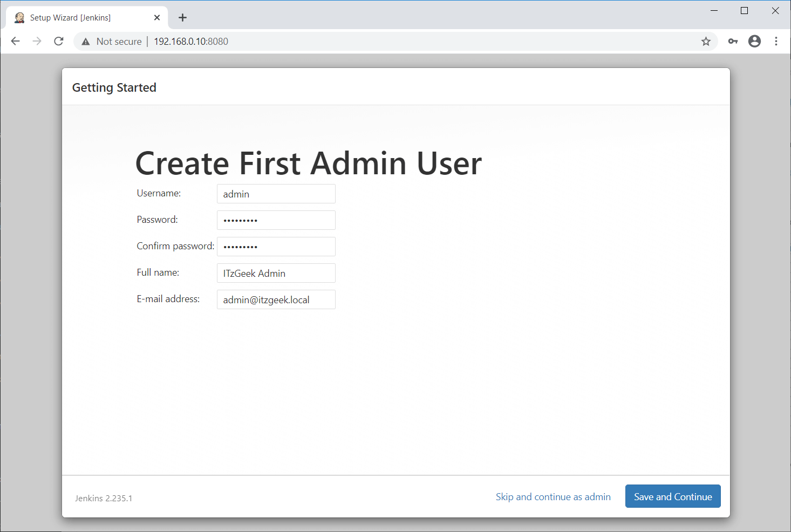Screen dimensions: 791x532
Task: Open saved passwords via the key icon
Action: (733, 42)
